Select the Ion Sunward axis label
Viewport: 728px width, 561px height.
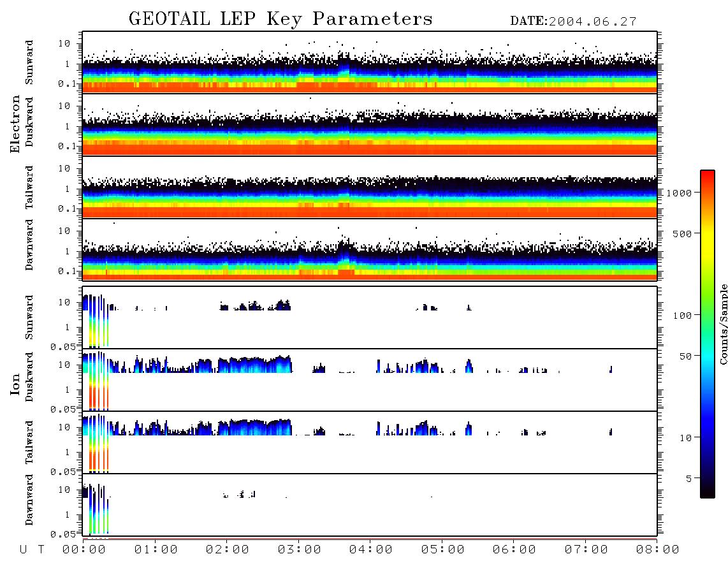point(29,317)
